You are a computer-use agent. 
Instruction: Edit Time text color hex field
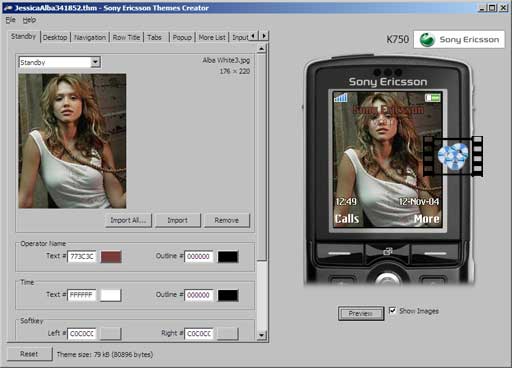[x=82, y=295]
